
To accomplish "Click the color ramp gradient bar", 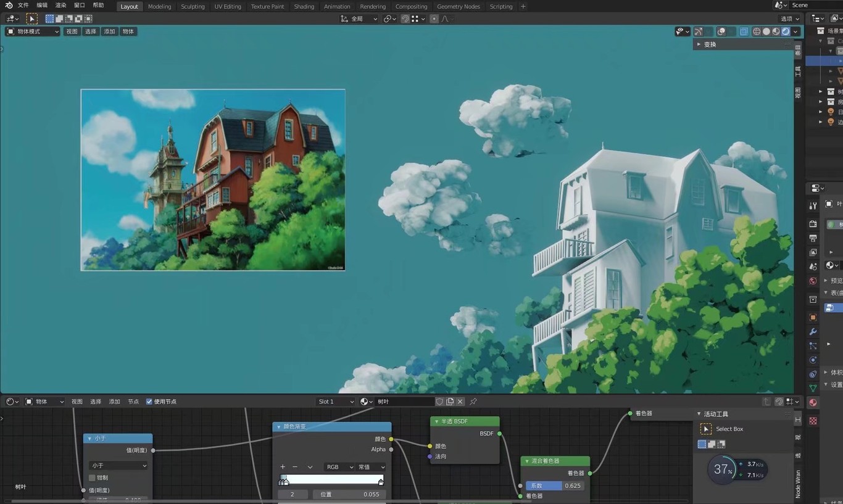I will pyautogui.click(x=332, y=479).
